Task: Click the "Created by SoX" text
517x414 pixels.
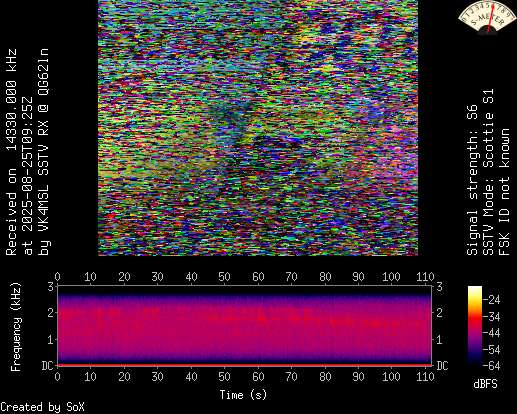Action: coord(42,407)
